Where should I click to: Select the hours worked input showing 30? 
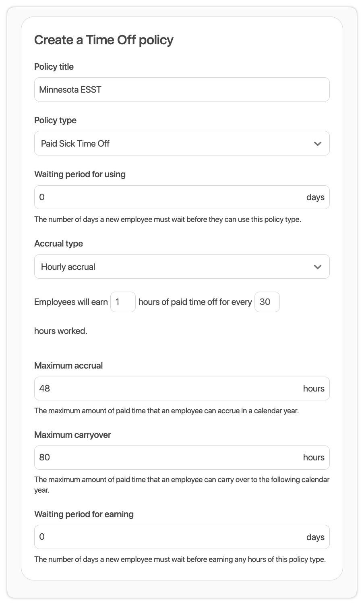click(267, 302)
